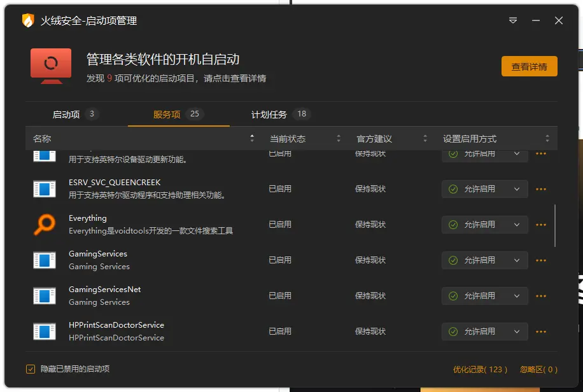Open more options for Everything
The height and width of the screenshot is (392, 583).
pos(541,225)
